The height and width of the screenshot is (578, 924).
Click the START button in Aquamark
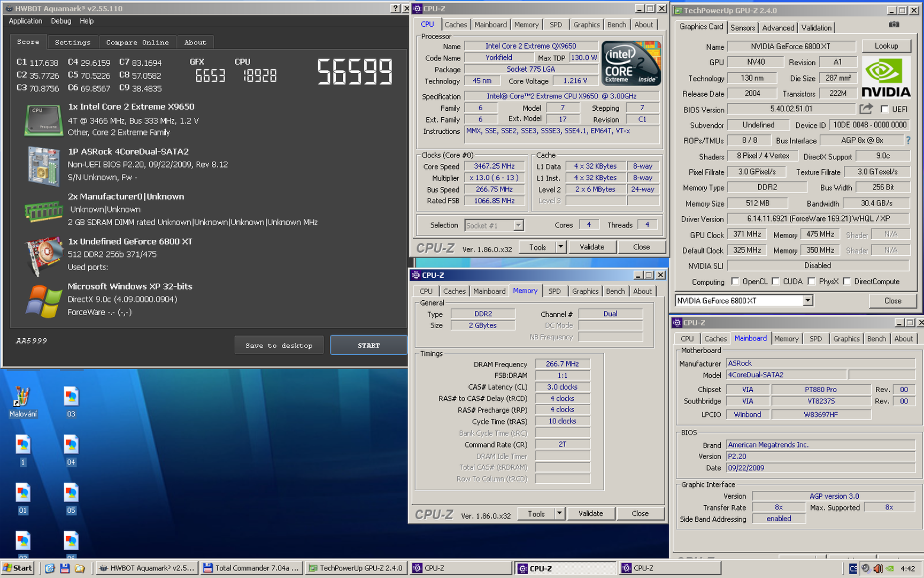coord(369,345)
